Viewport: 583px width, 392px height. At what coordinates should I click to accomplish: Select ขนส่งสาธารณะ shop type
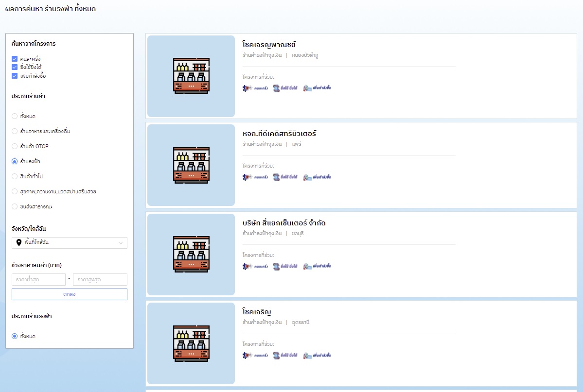[15, 206]
